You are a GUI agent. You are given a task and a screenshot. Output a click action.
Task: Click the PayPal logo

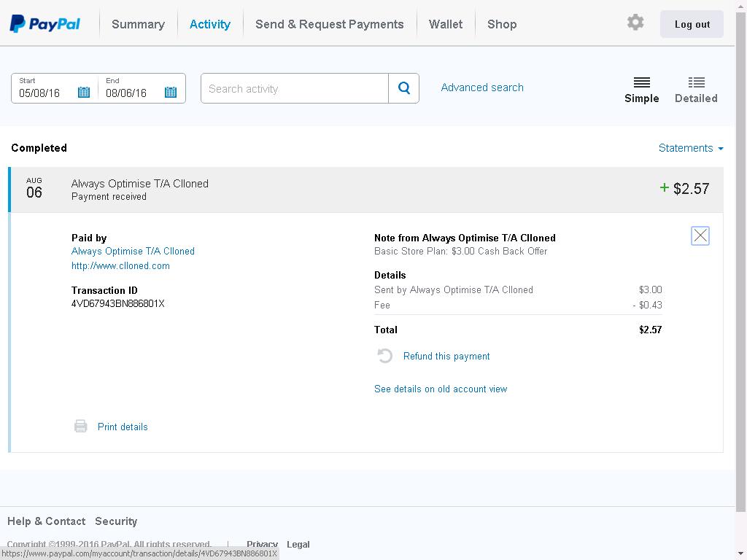coord(45,24)
